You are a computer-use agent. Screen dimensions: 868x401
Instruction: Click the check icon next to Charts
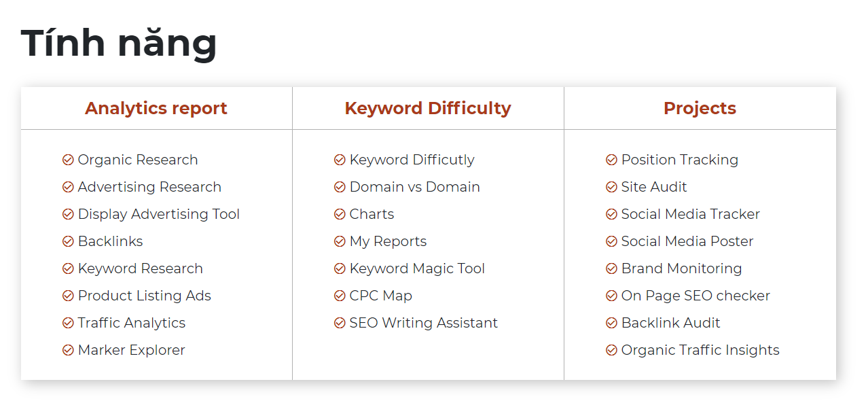[340, 214]
